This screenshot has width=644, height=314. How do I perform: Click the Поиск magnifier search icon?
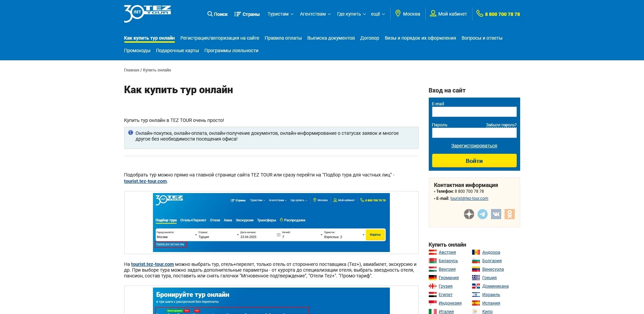pyautogui.click(x=210, y=14)
